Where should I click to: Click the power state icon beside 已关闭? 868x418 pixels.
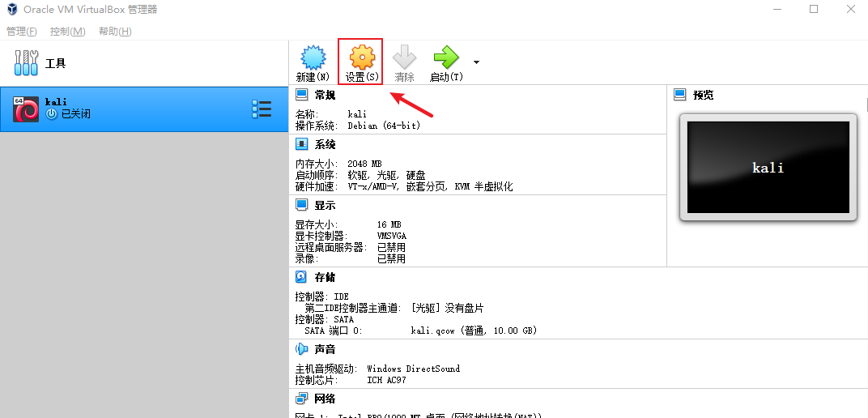point(52,114)
